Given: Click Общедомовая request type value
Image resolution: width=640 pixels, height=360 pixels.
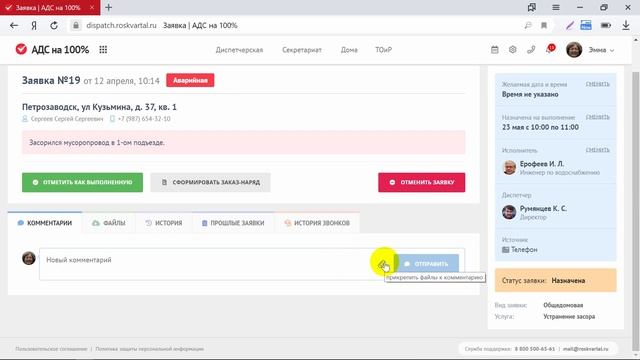Looking at the screenshot, I should point(563,305).
